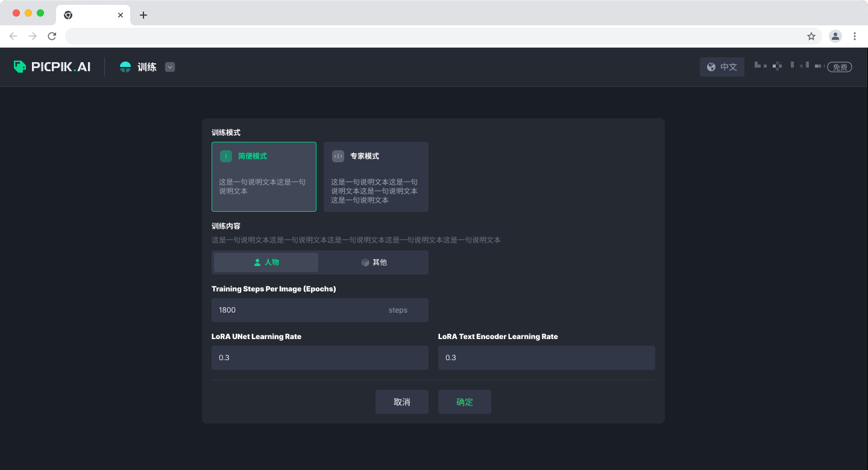
Task: Reload the page in the browser
Action: (52, 36)
